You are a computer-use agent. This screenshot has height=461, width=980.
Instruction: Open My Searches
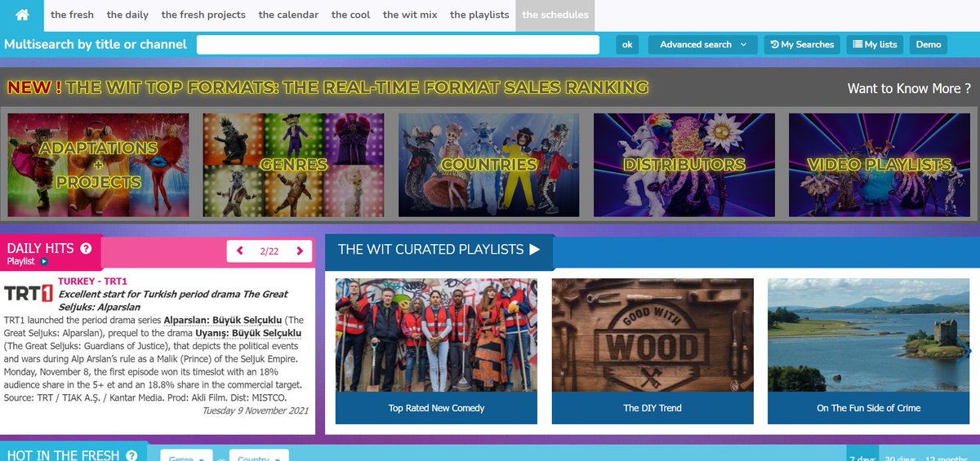802,45
